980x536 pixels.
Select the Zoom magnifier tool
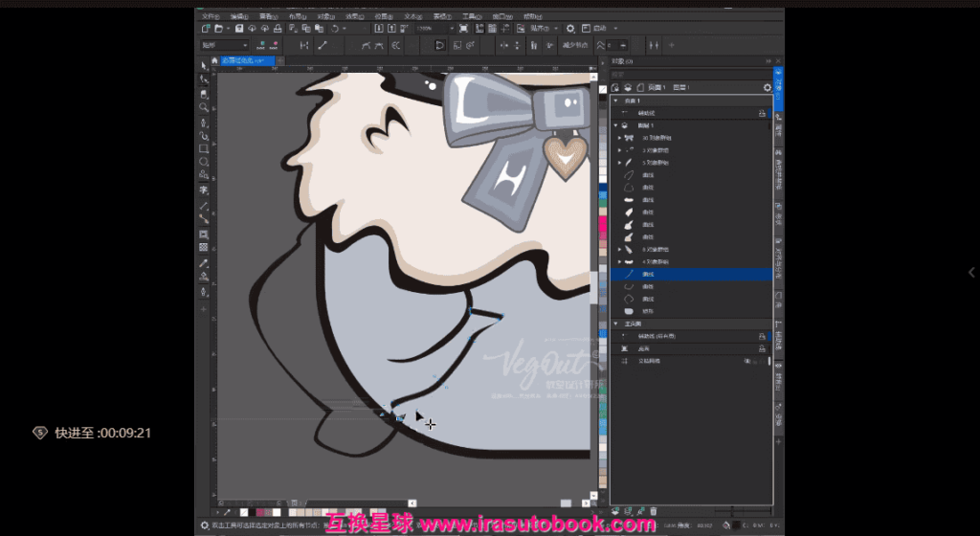[204, 108]
